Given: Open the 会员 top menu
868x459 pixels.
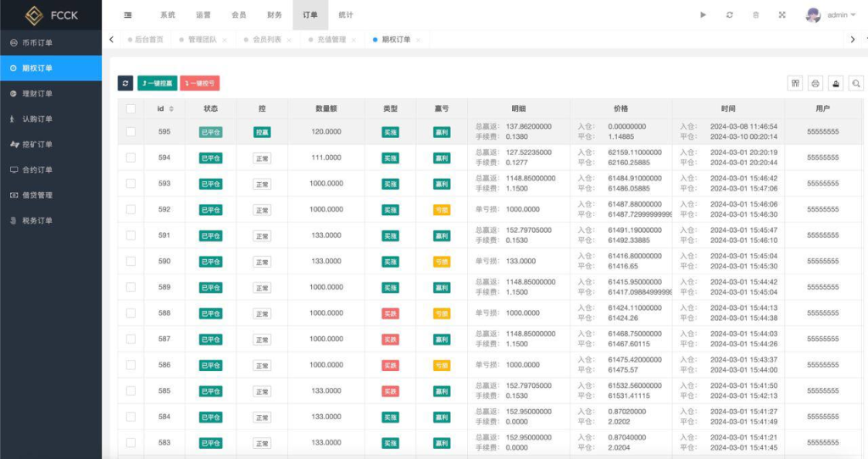Looking at the screenshot, I should 239,15.
